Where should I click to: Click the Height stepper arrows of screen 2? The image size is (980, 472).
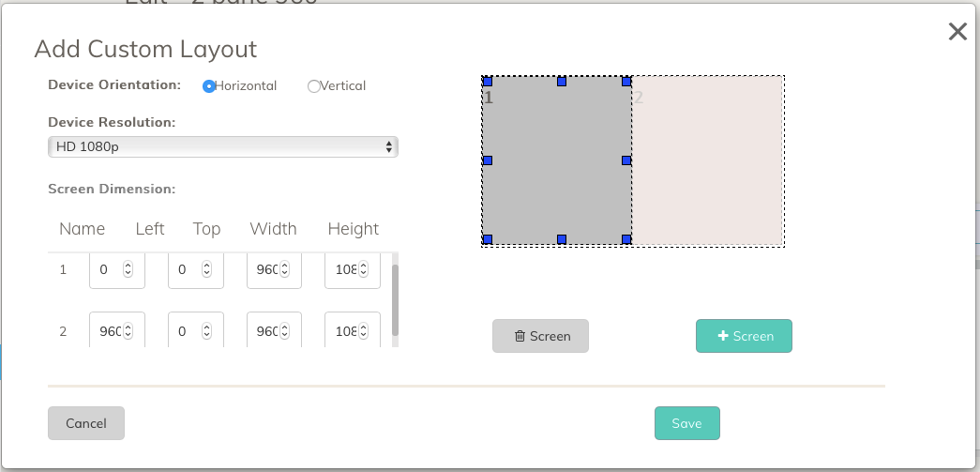click(363, 330)
